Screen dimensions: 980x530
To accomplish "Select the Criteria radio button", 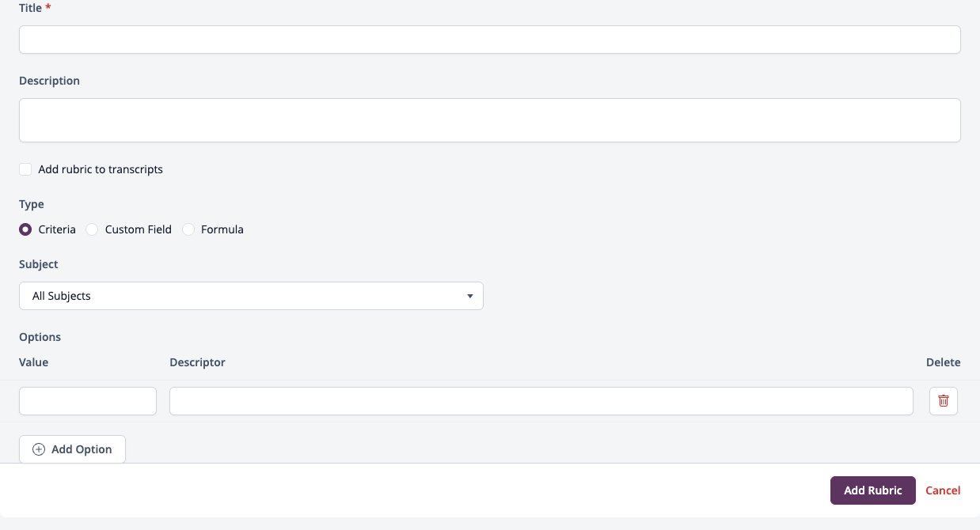I will pyautogui.click(x=25, y=229).
